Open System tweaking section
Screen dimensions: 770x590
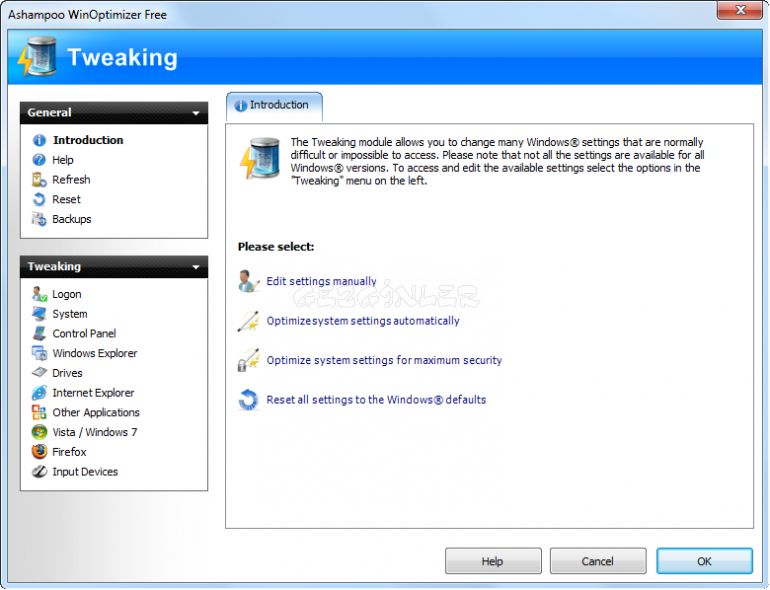click(x=70, y=314)
